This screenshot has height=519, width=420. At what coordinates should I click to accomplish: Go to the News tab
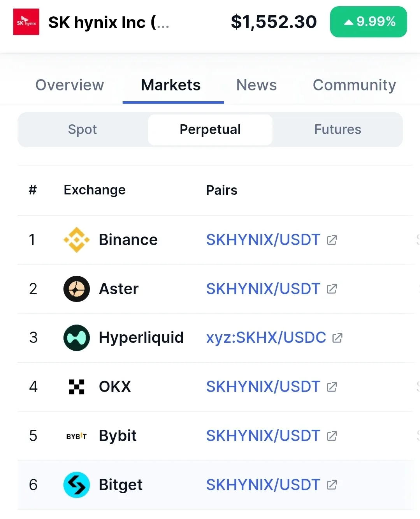click(x=257, y=85)
